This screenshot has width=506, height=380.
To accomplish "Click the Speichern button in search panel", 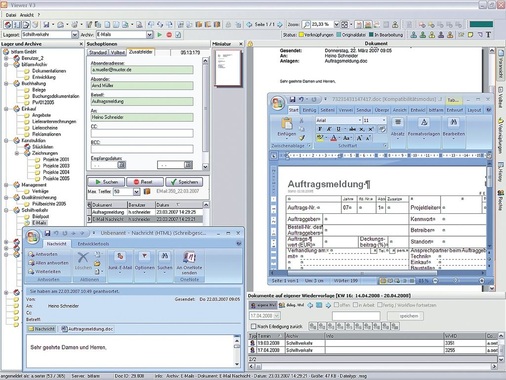I will click(x=184, y=182).
